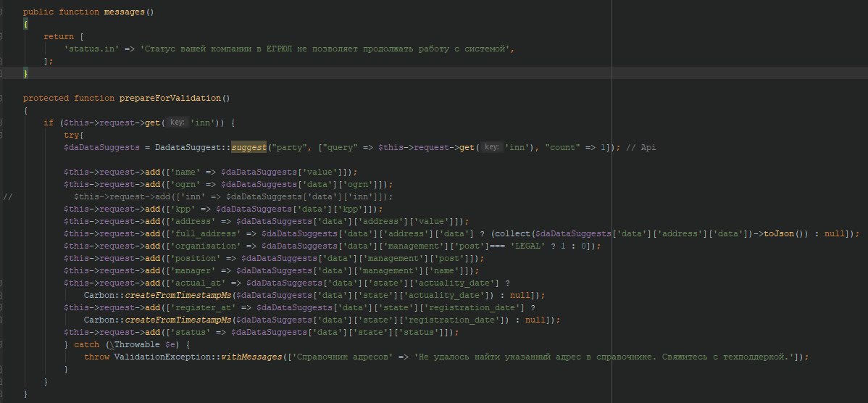Place cursor at highlighted closing brace of messages()
The height and width of the screenshot is (403, 868).
(25, 73)
